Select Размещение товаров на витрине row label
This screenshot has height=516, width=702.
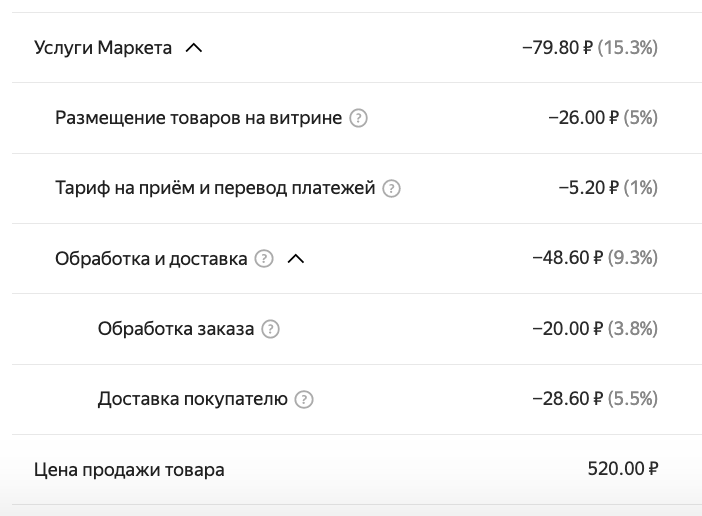tap(198, 118)
